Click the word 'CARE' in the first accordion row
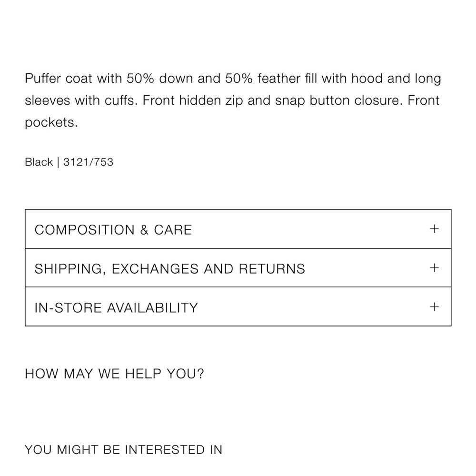The width and height of the screenshot is (476, 476). click(173, 230)
